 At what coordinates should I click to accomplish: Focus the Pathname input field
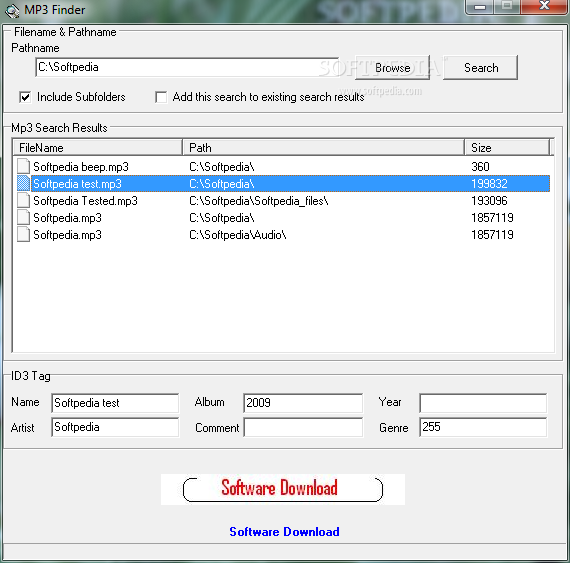coord(188,67)
